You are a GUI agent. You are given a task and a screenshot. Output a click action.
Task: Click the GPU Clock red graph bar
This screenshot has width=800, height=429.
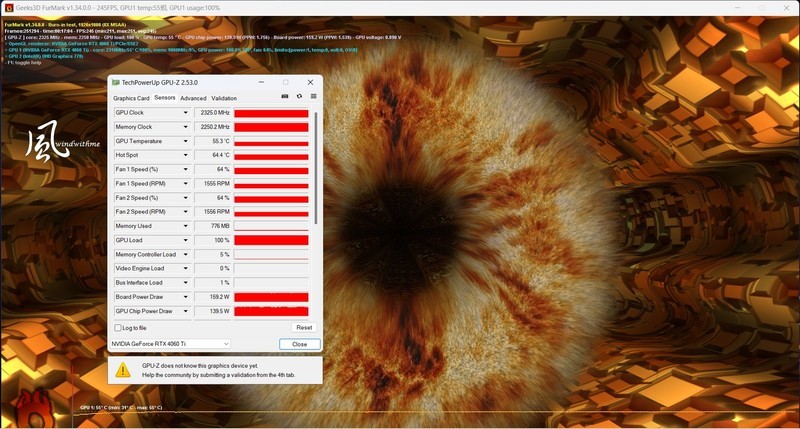[x=271, y=113]
